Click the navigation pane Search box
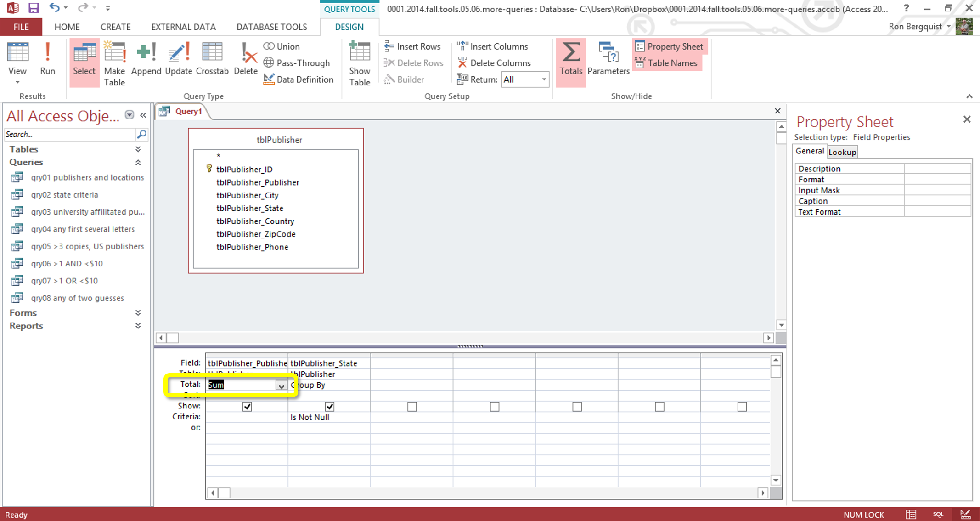Screen dimensions: 980x521 (69, 135)
